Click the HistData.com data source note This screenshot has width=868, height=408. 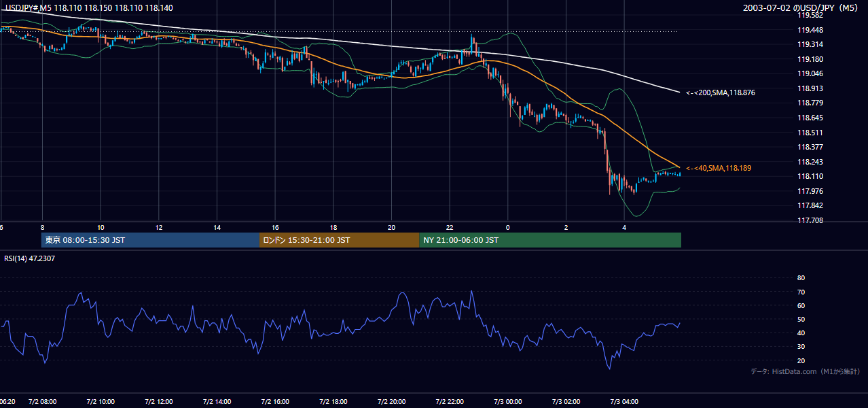806,371
